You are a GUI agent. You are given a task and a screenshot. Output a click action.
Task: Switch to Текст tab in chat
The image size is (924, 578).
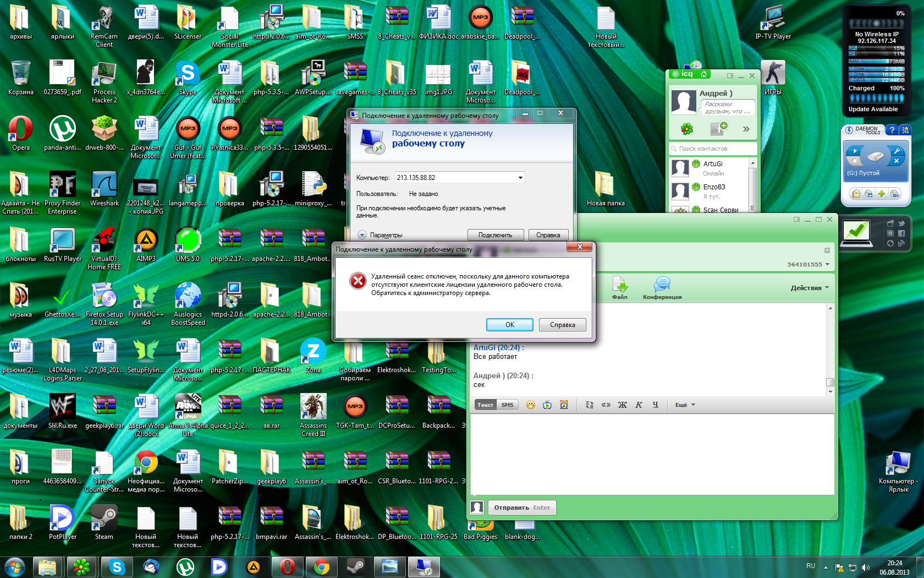point(485,405)
